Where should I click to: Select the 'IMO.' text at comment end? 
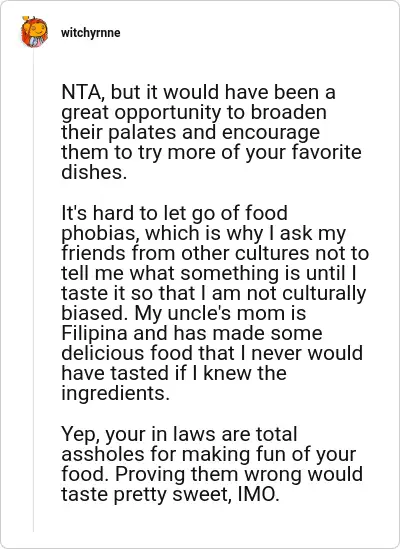coord(258,494)
